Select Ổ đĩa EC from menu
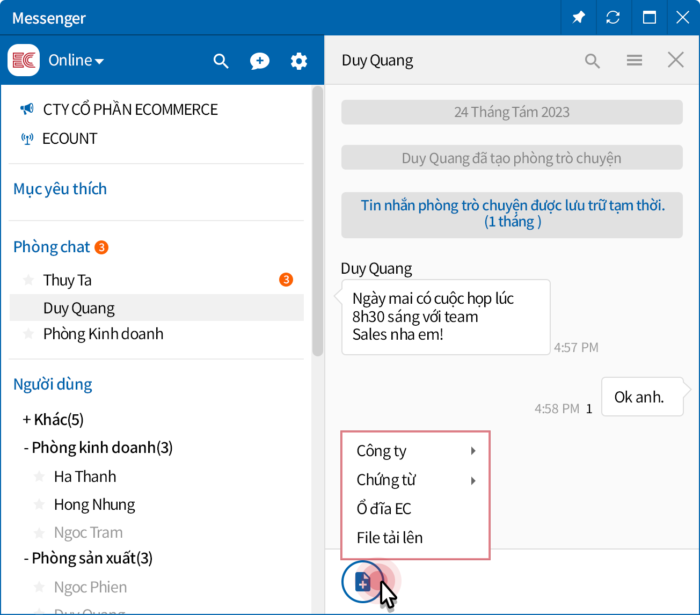 click(384, 509)
